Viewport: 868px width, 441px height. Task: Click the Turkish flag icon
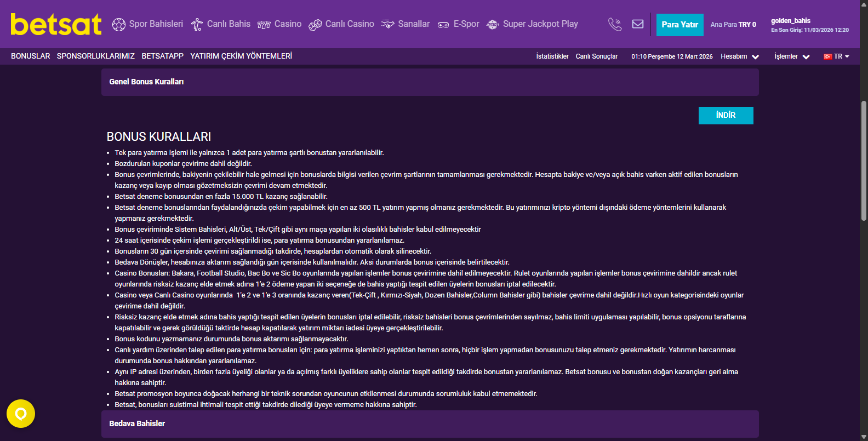coord(828,56)
